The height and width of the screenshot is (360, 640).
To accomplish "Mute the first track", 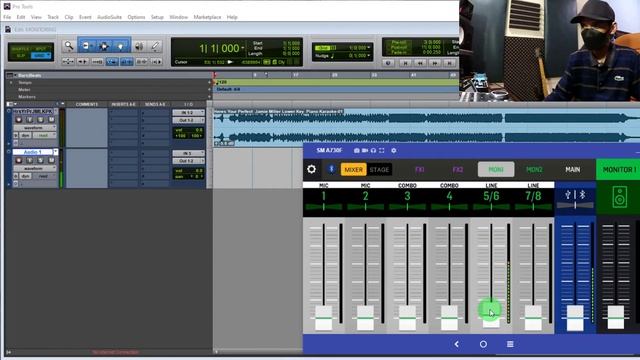I will (x=51, y=120).
